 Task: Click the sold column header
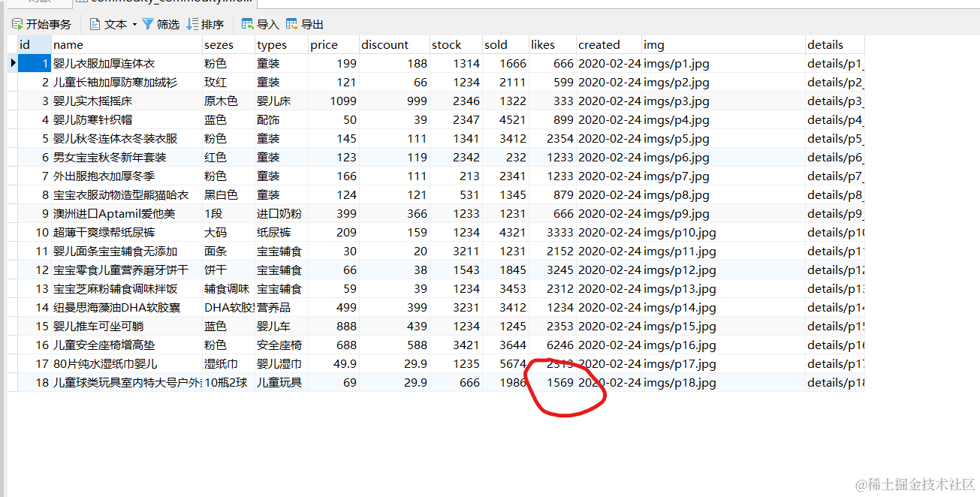click(x=505, y=44)
